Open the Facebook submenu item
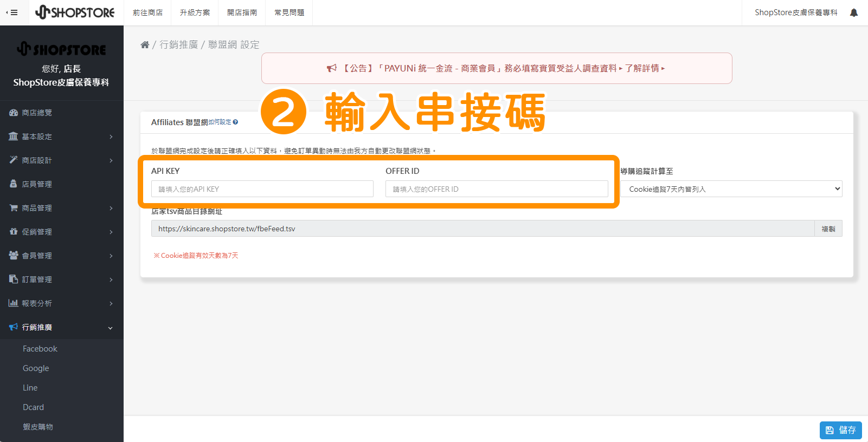 coord(40,349)
